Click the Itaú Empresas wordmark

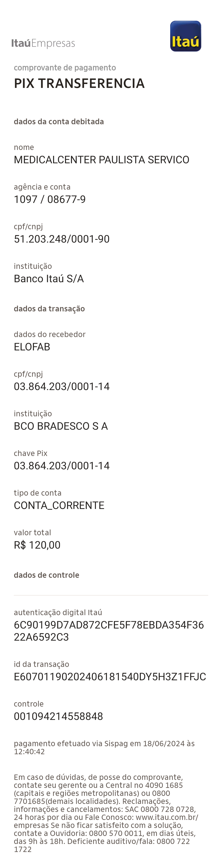tap(43, 44)
